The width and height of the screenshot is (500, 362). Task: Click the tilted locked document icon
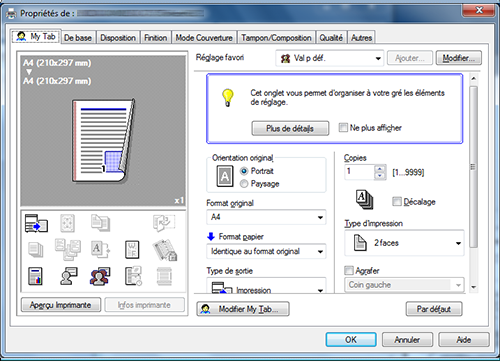pos(165,250)
